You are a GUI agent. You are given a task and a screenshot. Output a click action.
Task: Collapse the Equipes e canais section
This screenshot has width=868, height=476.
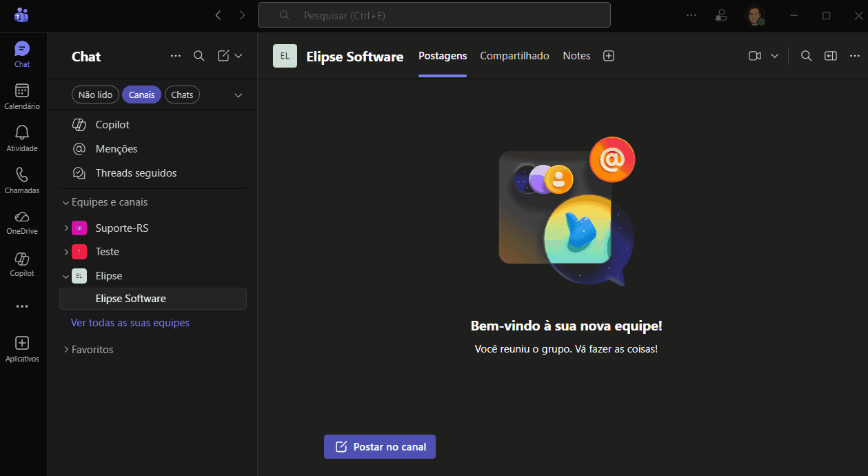click(x=66, y=202)
